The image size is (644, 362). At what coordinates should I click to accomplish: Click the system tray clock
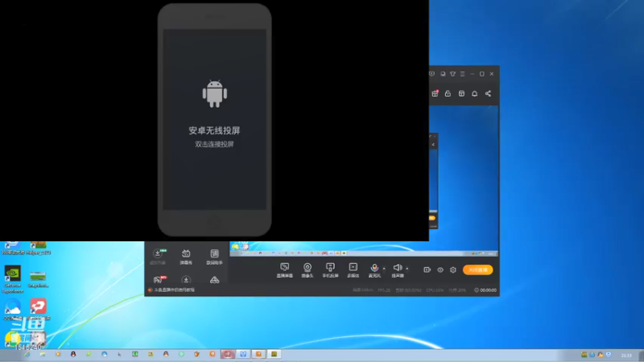626,355
